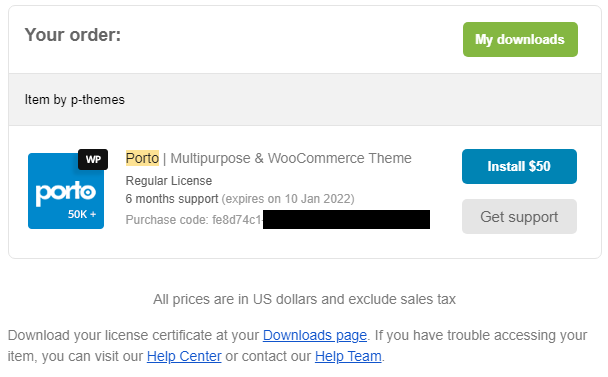Image resolution: width=608 pixels, height=377 pixels.
Task: Click the Regular License text
Action: [x=169, y=181]
